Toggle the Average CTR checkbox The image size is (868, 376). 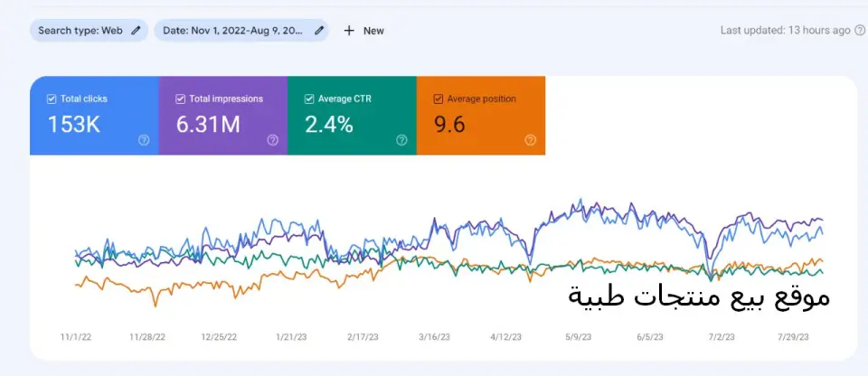coord(309,99)
